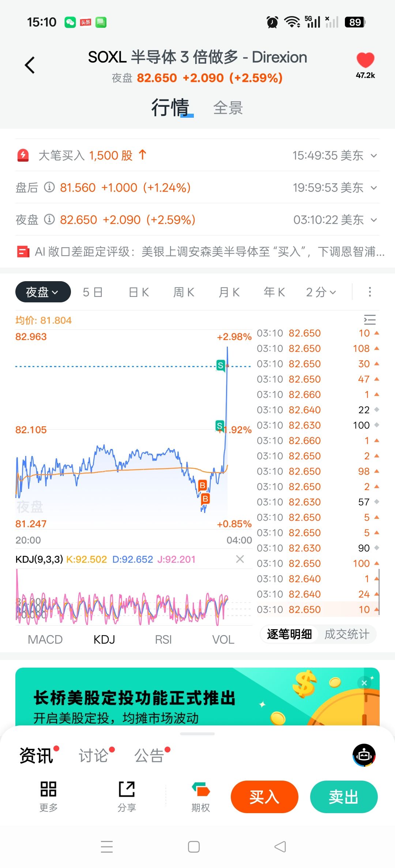395x868 pixels.
Task: Open the AI robot assistant icon
Action: click(x=364, y=755)
